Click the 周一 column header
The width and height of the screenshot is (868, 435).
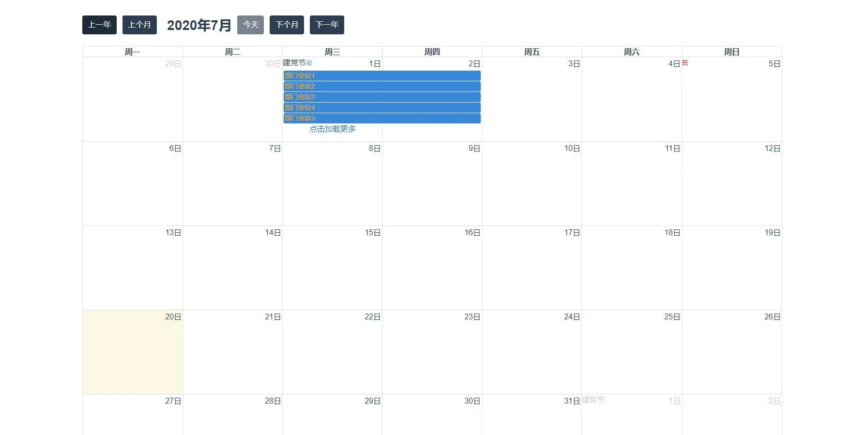point(132,52)
